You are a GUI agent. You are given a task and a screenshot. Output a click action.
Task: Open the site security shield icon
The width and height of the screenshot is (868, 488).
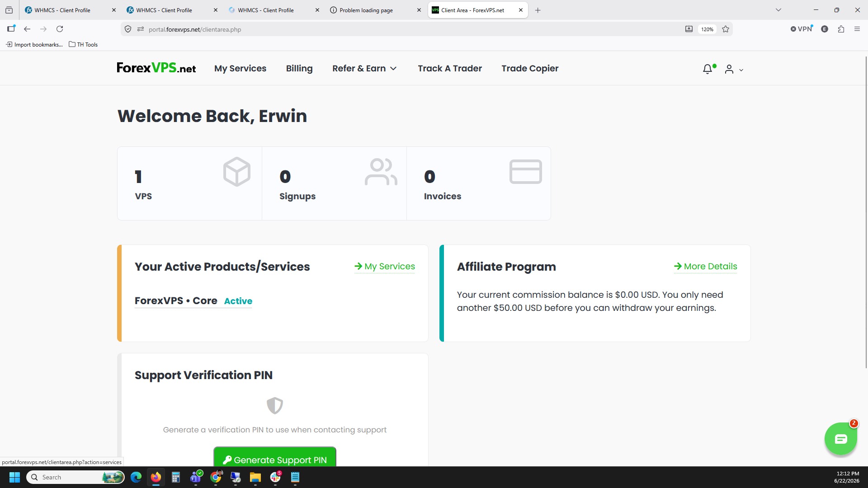coord(128,29)
